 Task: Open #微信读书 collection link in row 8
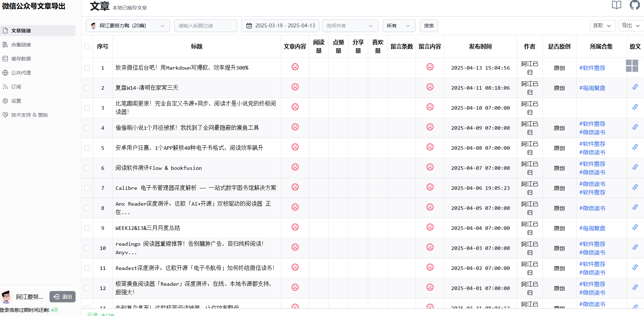pyautogui.click(x=592, y=208)
